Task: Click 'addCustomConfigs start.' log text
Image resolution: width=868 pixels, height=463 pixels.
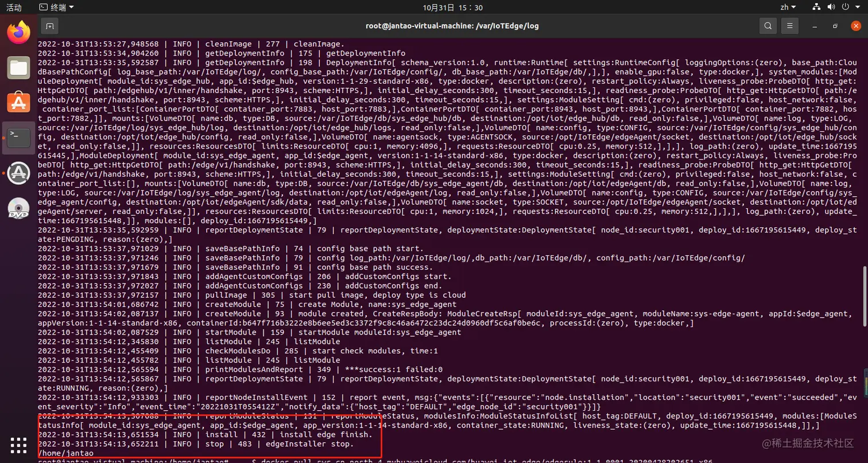Action: click(397, 277)
